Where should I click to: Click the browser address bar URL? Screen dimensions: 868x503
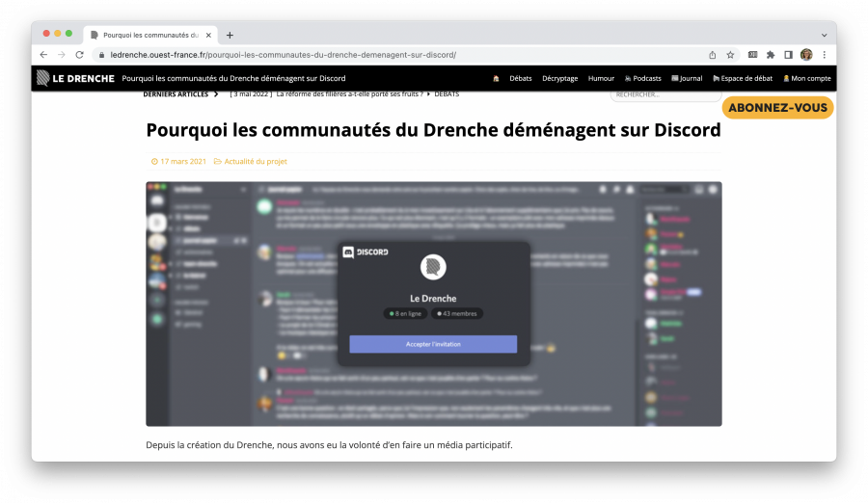[283, 55]
